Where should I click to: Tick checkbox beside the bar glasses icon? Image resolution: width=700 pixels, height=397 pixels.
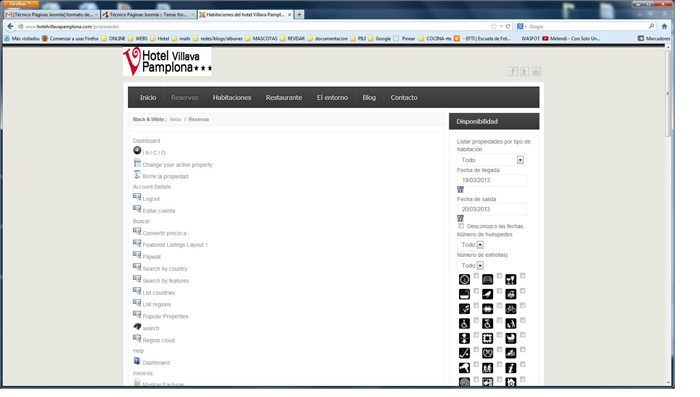(x=523, y=276)
